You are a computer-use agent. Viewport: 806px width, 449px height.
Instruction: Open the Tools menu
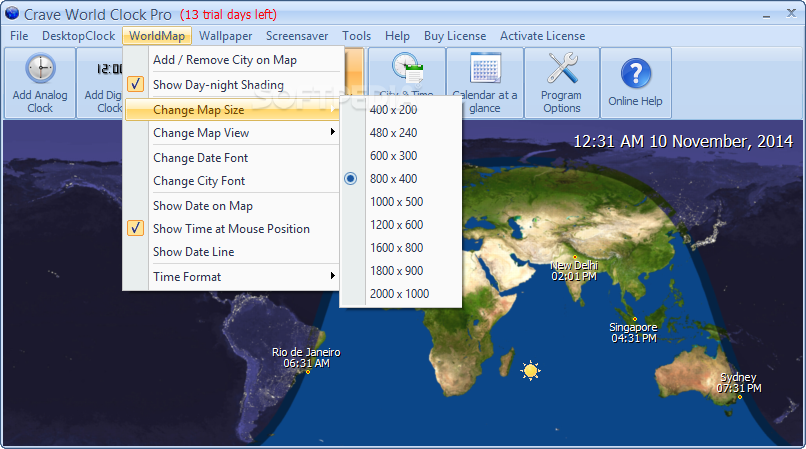click(356, 36)
